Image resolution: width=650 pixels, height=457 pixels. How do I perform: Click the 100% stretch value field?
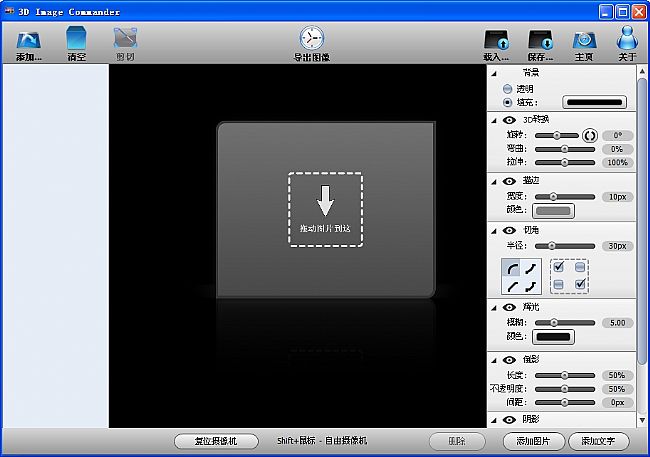click(618, 163)
